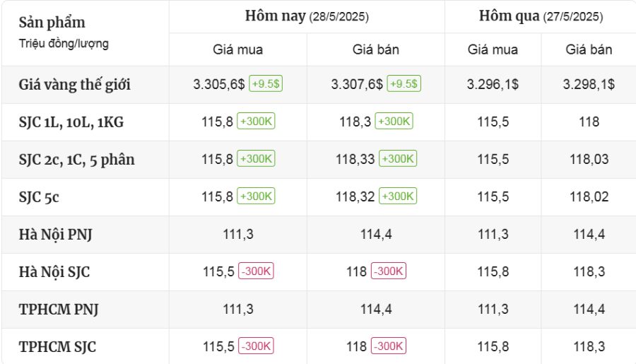
Task: Click the +9.5$ badge beside 3.305,6$
Action: 265,84
